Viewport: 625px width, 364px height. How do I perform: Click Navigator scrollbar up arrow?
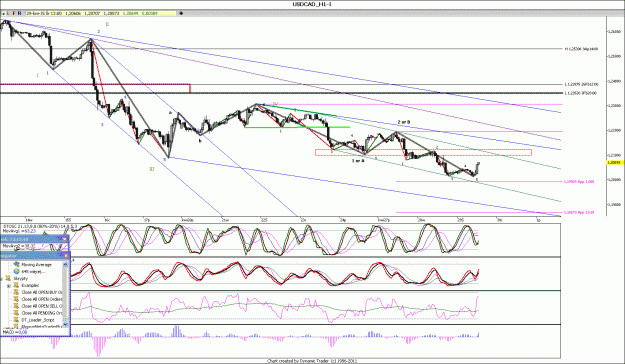pos(65,264)
